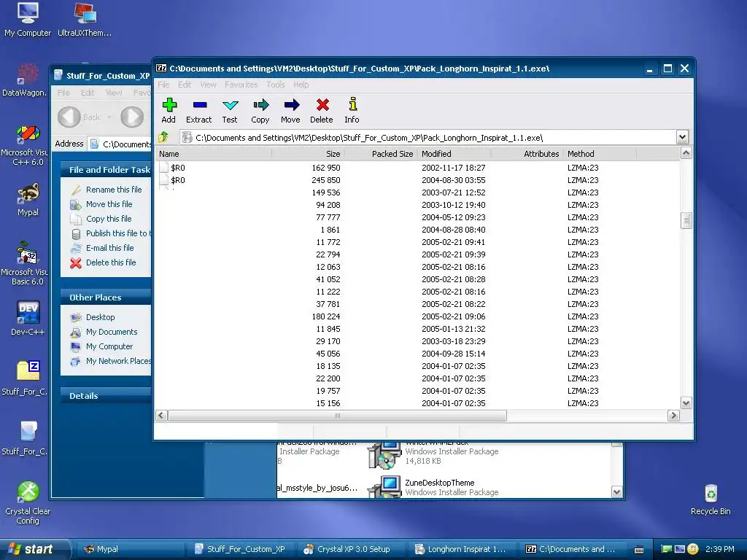The height and width of the screenshot is (560, 747).
Task: Choose the Move toolbar icon in 7-Zip
Action: coord(290,111)
